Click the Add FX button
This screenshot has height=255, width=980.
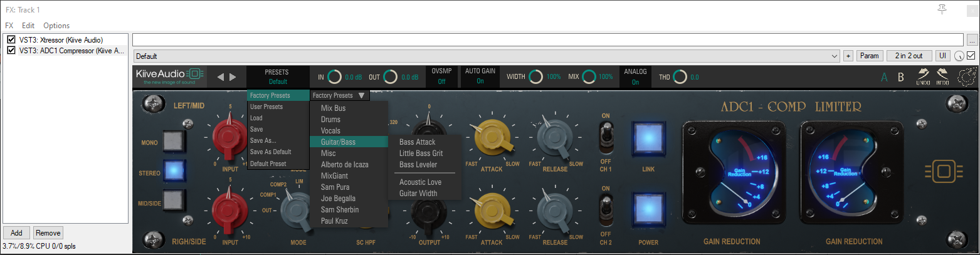pyautogui.click(x=16, y=232)
